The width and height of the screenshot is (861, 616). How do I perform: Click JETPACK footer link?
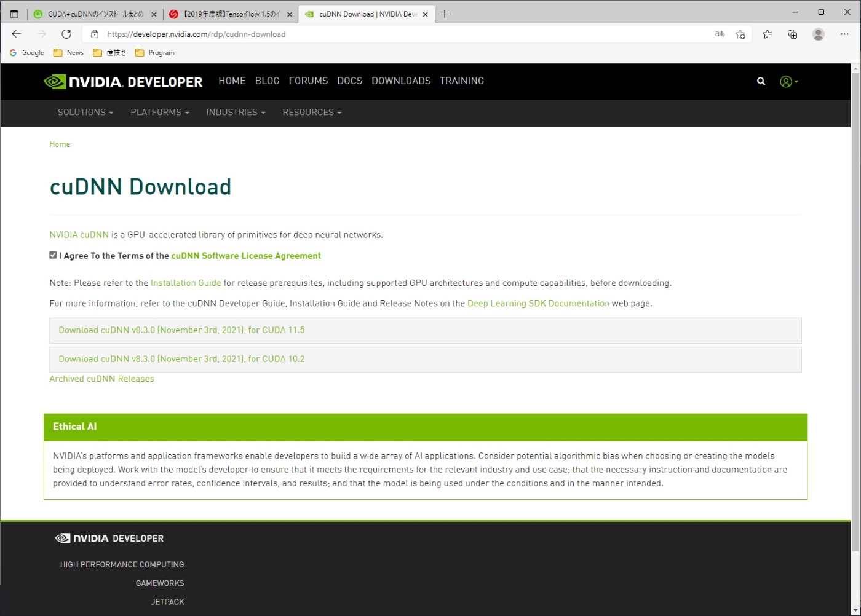pyautogui.click(x=168, y=602)
